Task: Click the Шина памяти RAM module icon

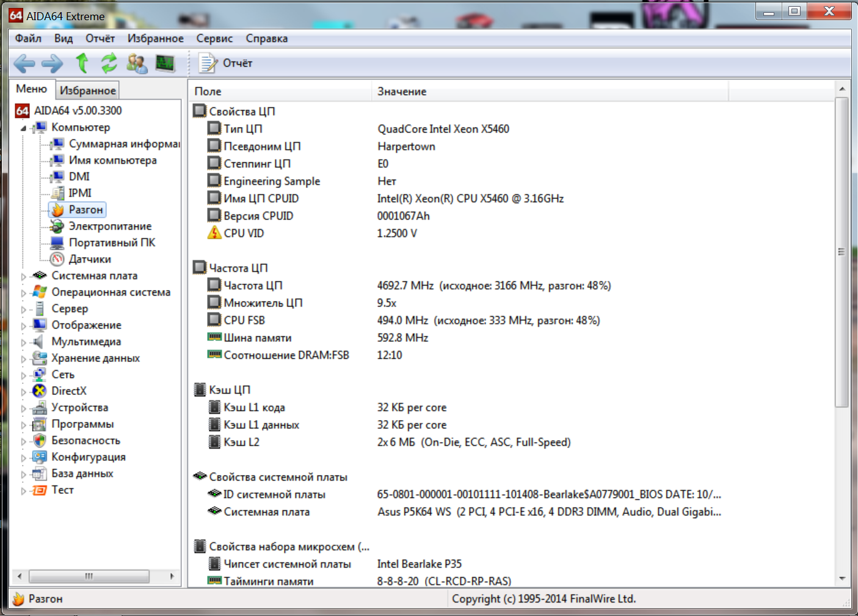Action: [214, 337]
